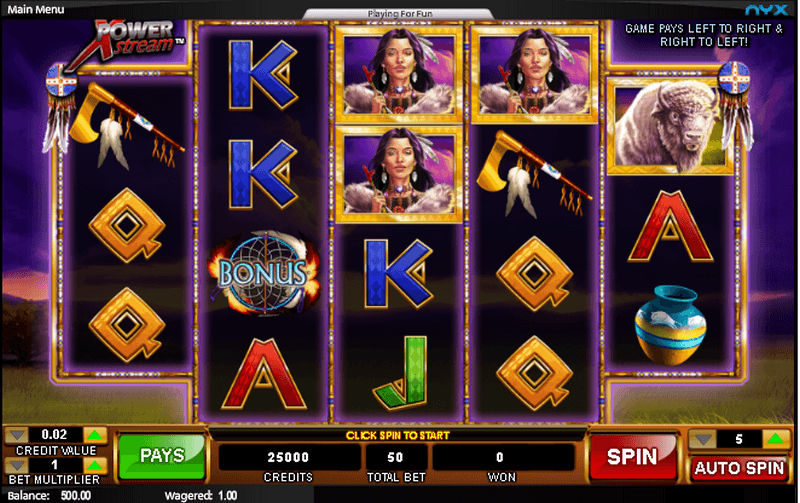Click the blue pottery vase symbol
Image resolution: width=800 pixels, height=503 pixels.
click(670, 325)
